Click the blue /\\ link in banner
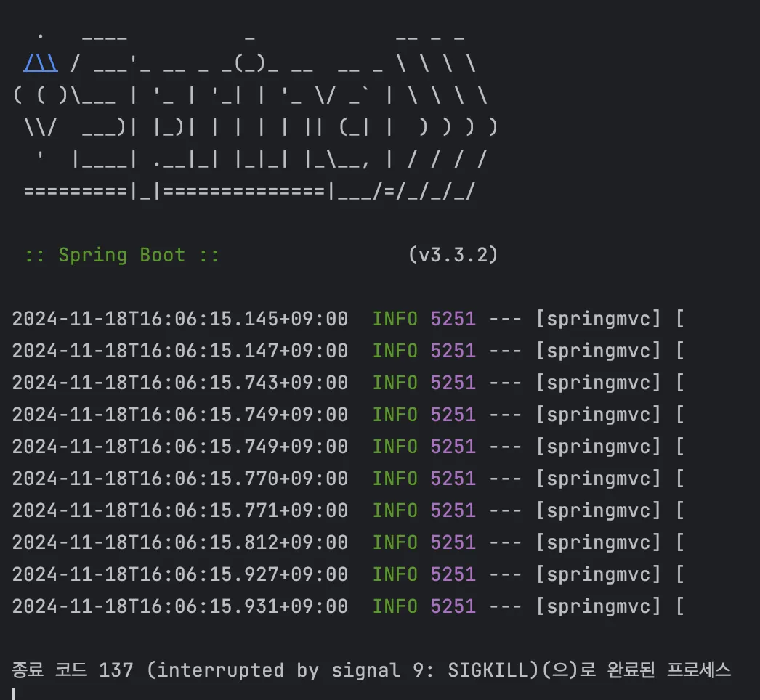The height and width of the screenshot is (700, 760). pyautogui.click(x=41, y=63)
